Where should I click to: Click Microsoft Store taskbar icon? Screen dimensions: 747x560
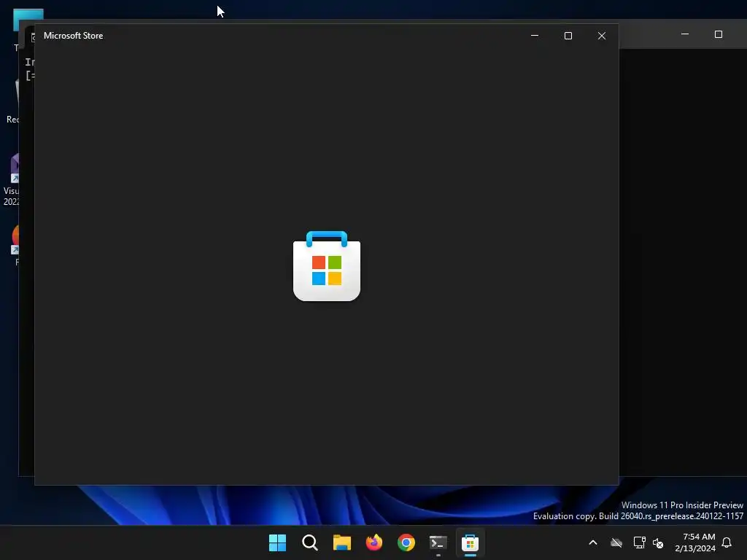click(471, 542)
